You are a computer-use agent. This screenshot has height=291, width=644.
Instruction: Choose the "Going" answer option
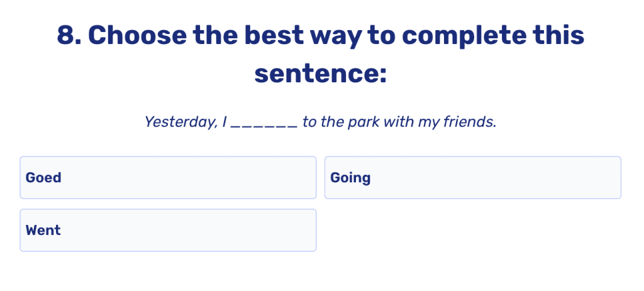tap(472, 178)
